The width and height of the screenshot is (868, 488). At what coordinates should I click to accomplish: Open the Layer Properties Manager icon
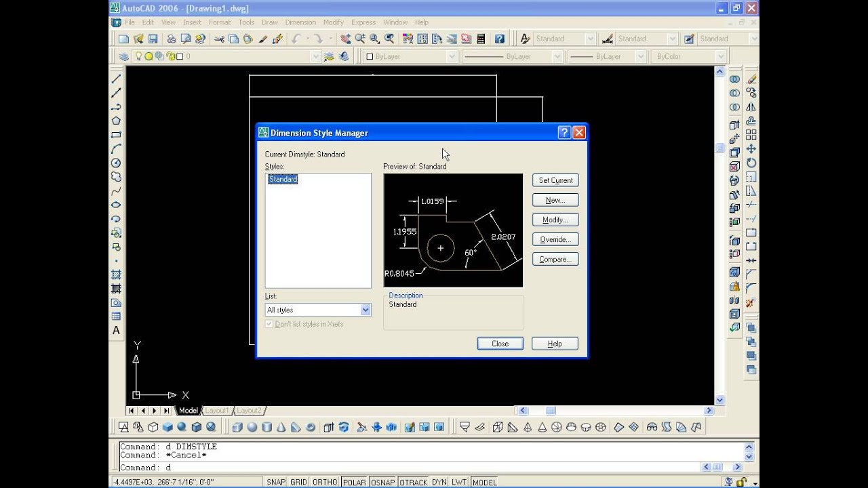pyautogui.click(x=123, y=56)
